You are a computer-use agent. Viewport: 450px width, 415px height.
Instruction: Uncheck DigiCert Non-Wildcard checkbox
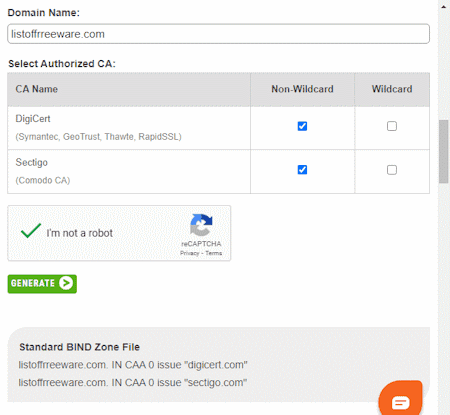[x=302, y=126]
